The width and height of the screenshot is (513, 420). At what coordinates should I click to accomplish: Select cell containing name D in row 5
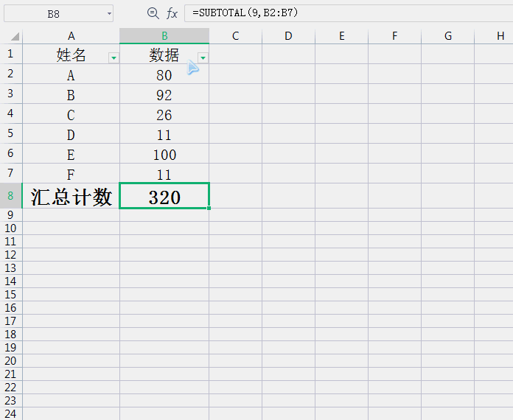(71, 134)
